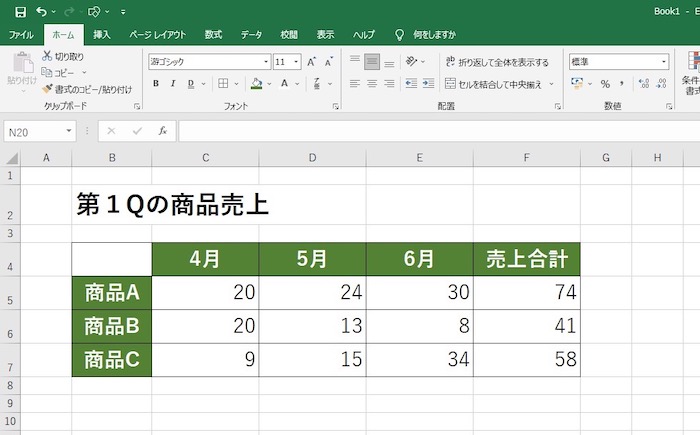Click the Redo arrow icon
Screen dimensions: 700x435
[x=69, y=12]
